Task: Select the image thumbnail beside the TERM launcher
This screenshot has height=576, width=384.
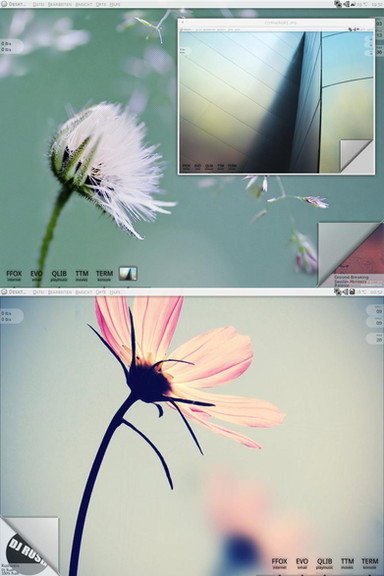Action: 128,274
